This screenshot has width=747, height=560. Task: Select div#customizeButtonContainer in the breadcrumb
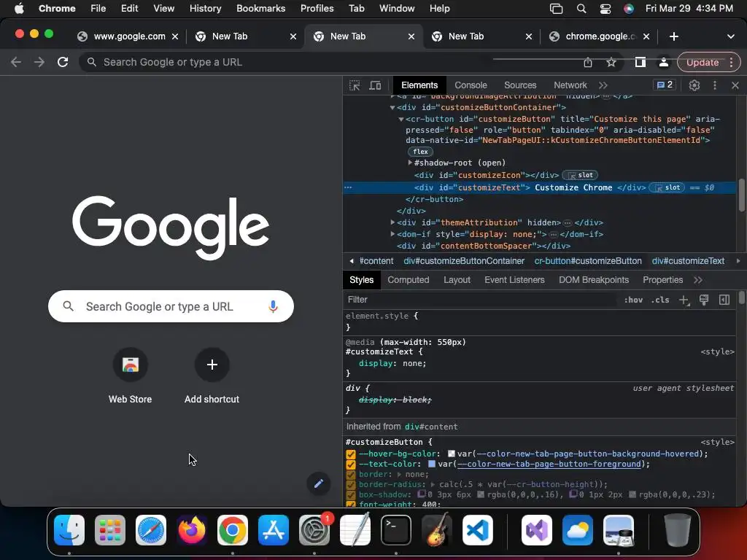[464, 261]
